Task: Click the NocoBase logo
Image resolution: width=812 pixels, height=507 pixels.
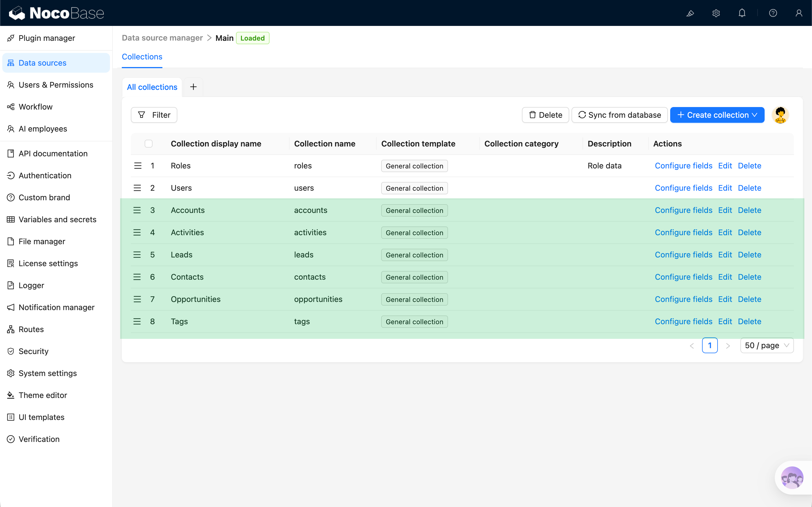Action: point(56,13)
